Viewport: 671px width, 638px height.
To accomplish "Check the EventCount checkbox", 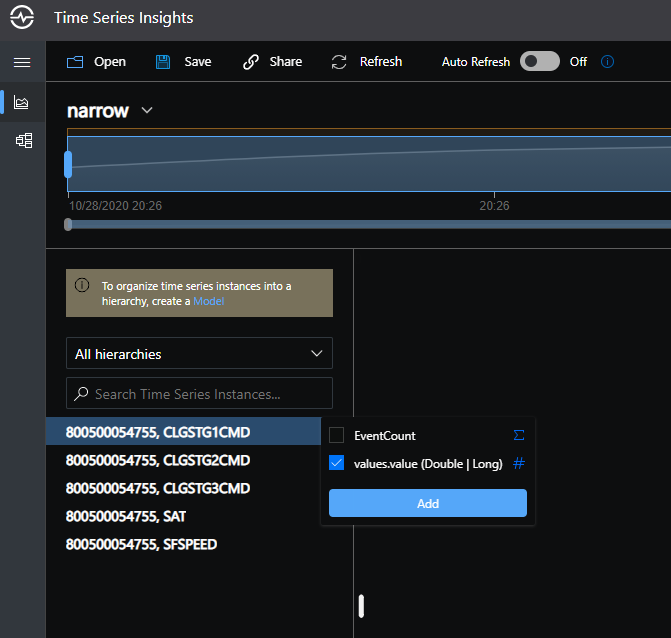I will pyautogui.click(x=336, y=435).
